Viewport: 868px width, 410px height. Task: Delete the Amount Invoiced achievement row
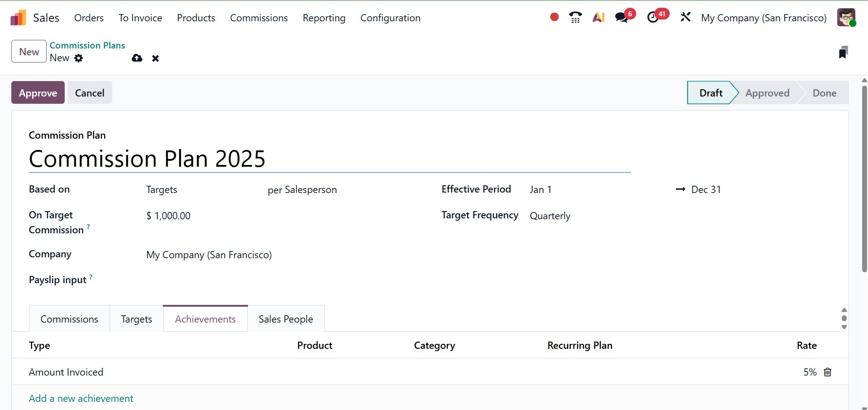(x=827, y=372)
